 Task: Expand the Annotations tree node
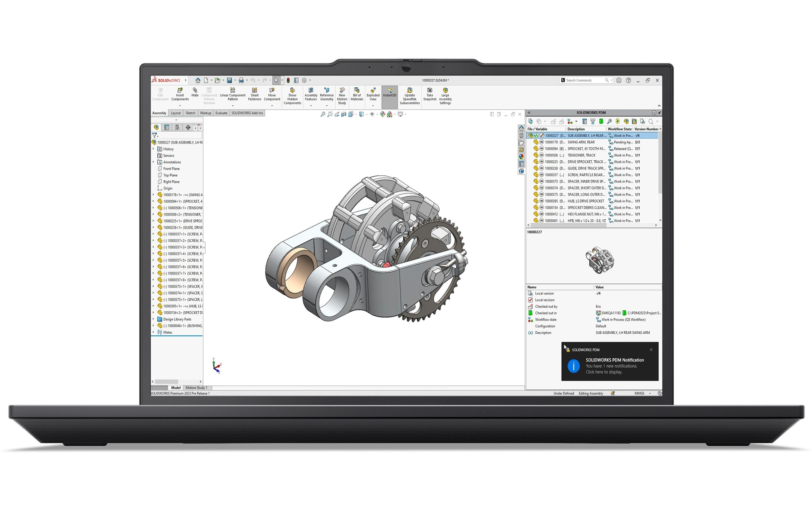click(153, 162)
